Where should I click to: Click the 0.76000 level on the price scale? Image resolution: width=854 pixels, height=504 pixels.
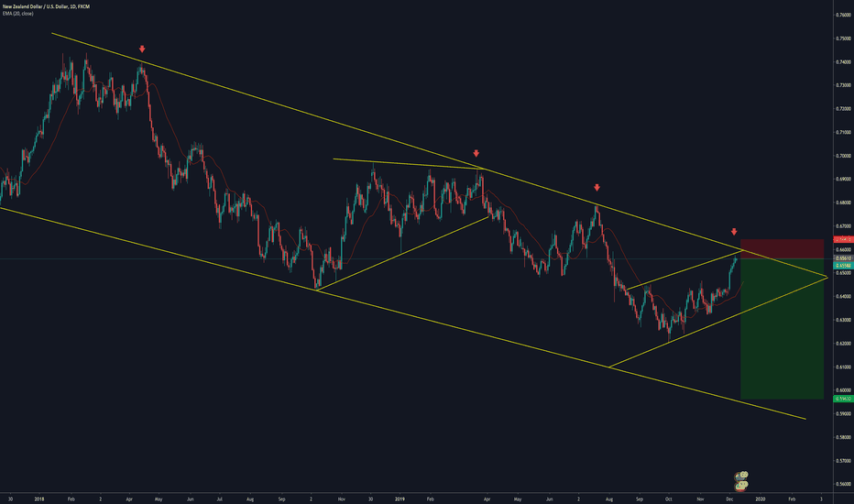(x=842, y=15)
